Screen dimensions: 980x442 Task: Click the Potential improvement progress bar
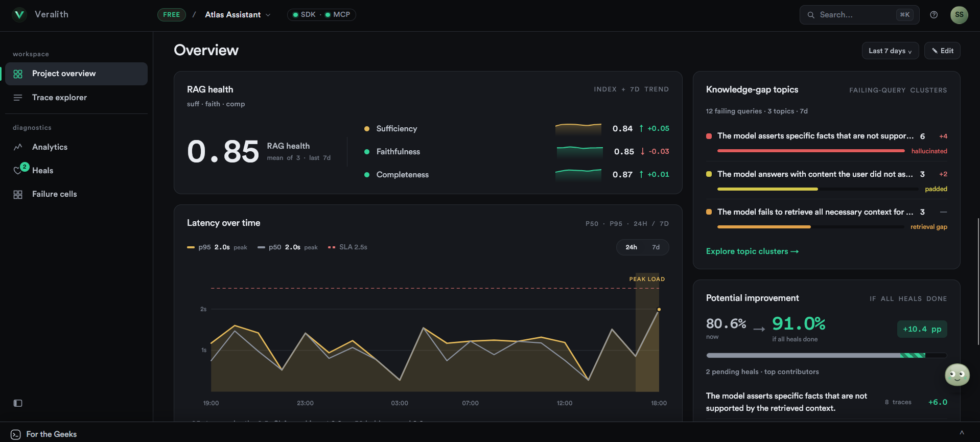click(x=826, y=355)
